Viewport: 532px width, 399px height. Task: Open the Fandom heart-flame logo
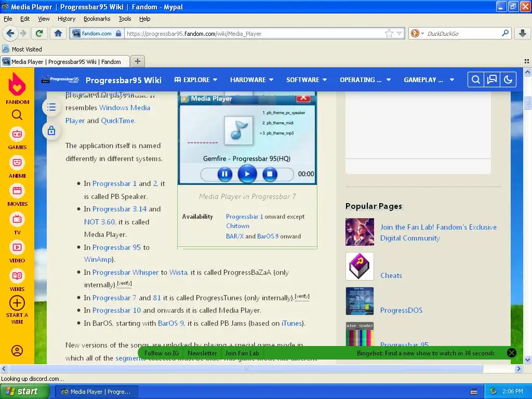tap(17, 85)
